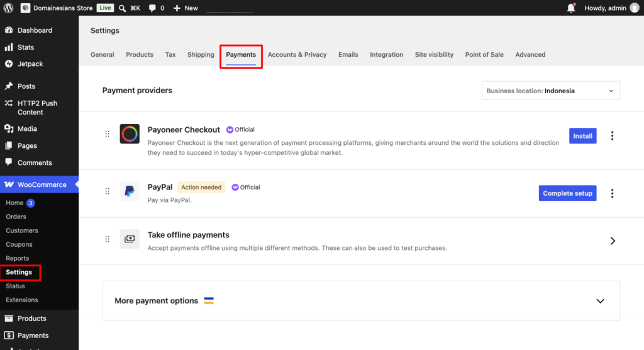This screenshot has height=350, width=644.
Task: Click the Posts pin icon
Action: click(9, 86)
